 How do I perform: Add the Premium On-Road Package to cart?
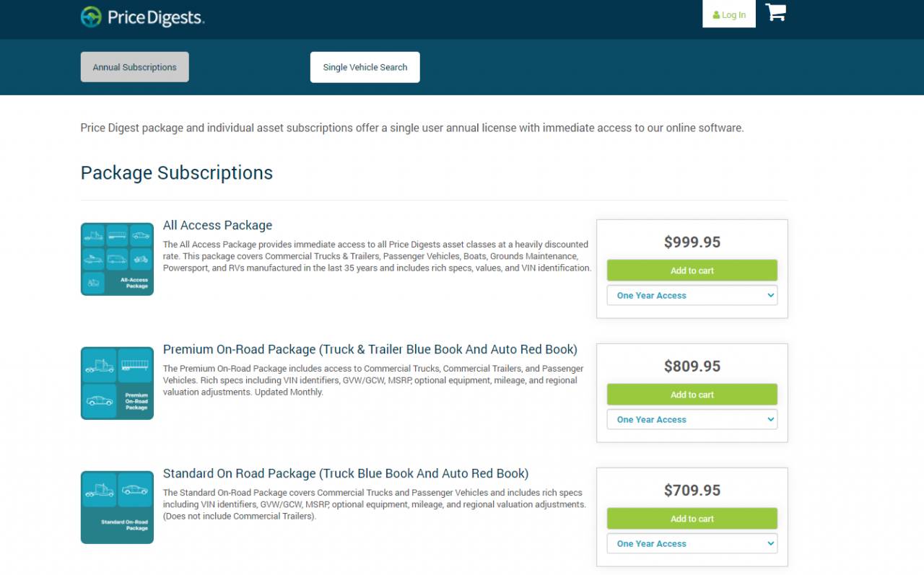692,394
